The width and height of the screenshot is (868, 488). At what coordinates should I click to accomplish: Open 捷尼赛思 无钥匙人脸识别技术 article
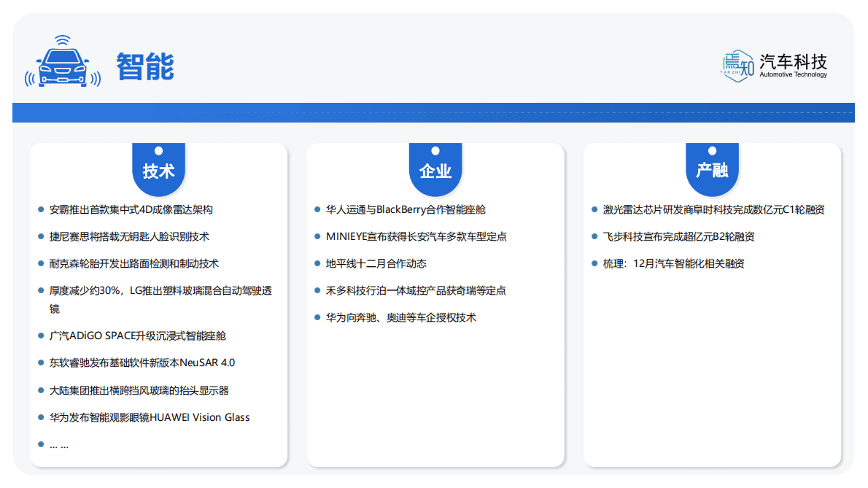(x=129, y=237)
